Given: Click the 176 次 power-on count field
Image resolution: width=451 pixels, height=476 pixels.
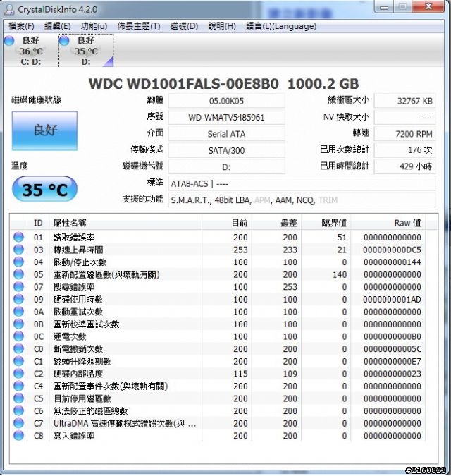Looking at the screenshot, I should [x=405, y=150].
